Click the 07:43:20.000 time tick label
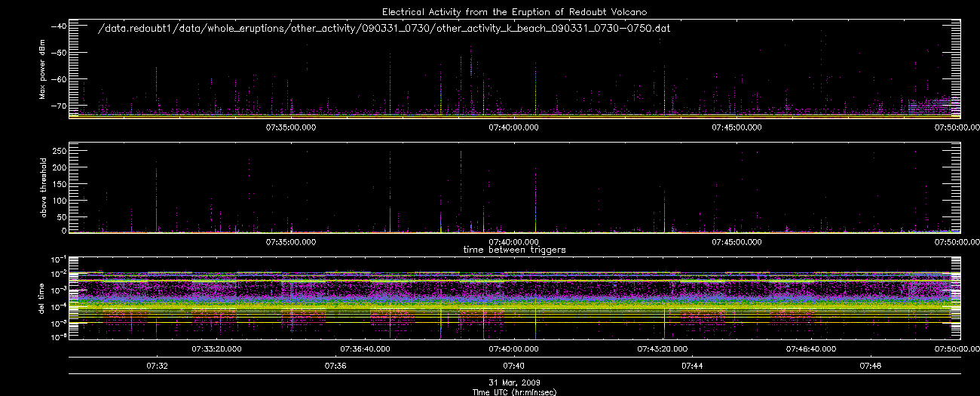The height and width of the screenshot is (396, 980). [x=663, y=348]
